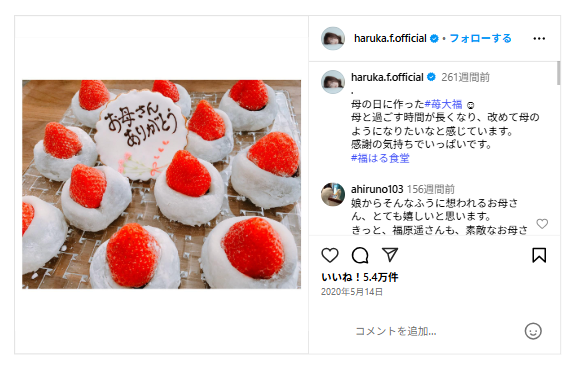Open comment speech bubble icon
This screenshot has height=365, width=575.
[360, 255]
